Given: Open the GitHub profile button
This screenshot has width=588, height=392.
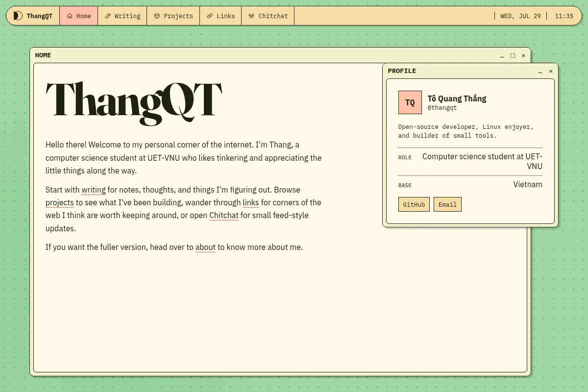Looking at the screenshot, I should coord(414,204).
